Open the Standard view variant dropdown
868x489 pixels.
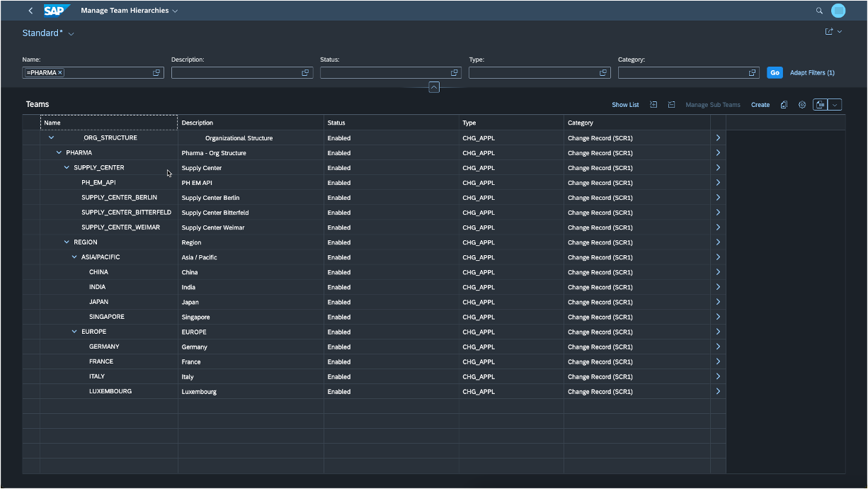71,34
